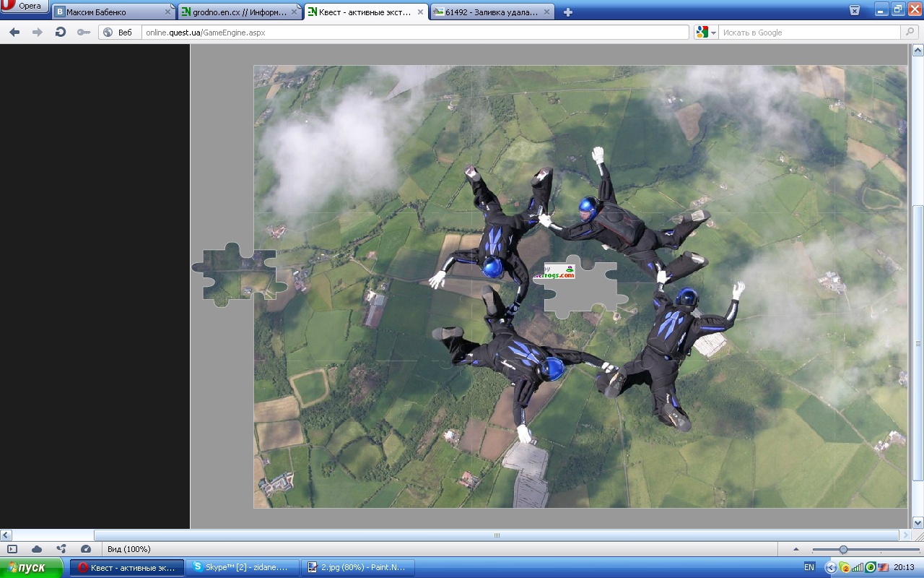The image size is (924, 578).
Task: Open the Opera Unite icon
Action: 61,549
